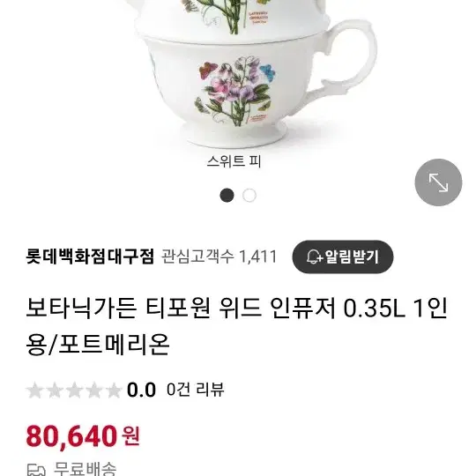Click the first gray rating star
Viewport: 476px width, 476px height.
pyautogui.click(x=35, y=390)
